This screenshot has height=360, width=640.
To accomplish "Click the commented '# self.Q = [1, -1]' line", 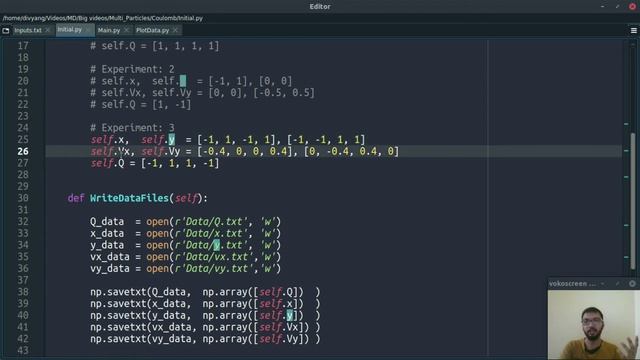I will pos(141,104).
